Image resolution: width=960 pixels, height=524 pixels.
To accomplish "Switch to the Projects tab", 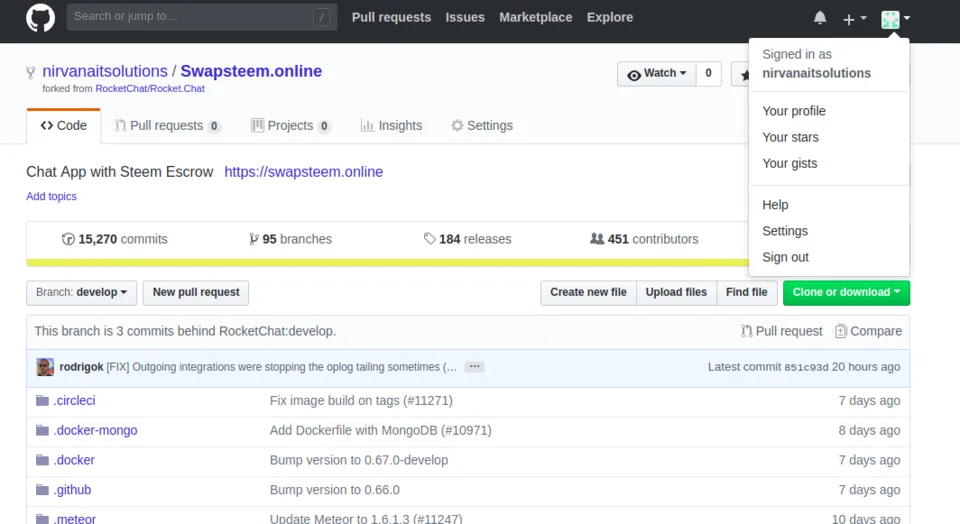I will tap(291, 125).
